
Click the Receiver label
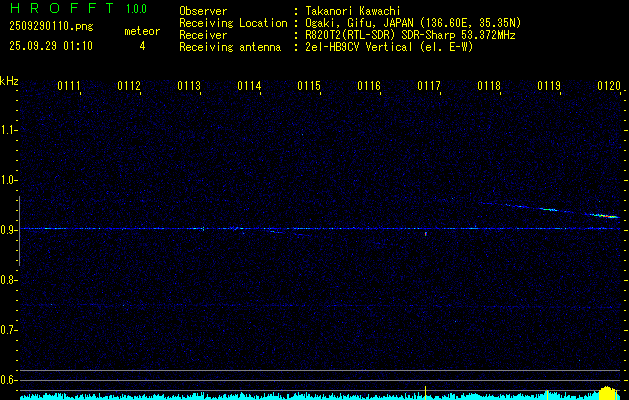(203, 35)
